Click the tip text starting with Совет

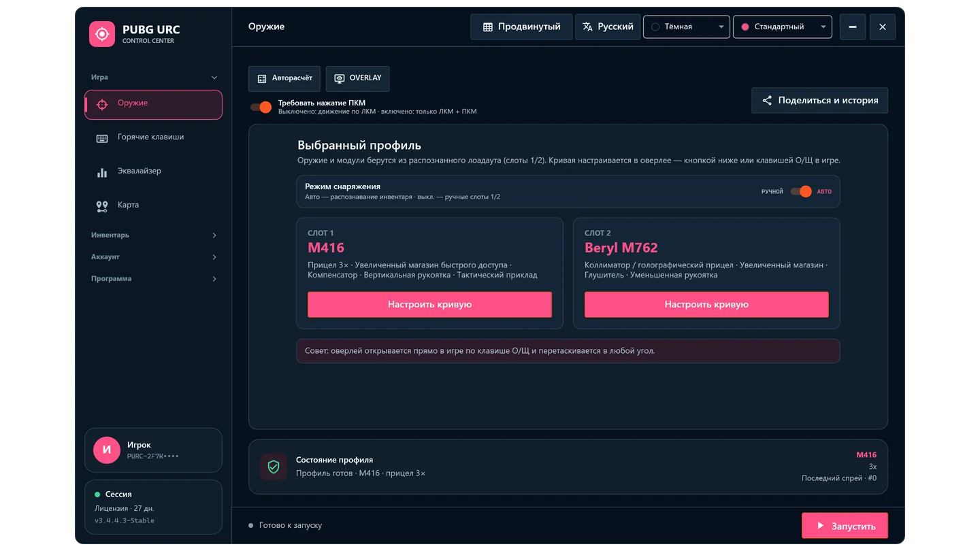[480, 351]
